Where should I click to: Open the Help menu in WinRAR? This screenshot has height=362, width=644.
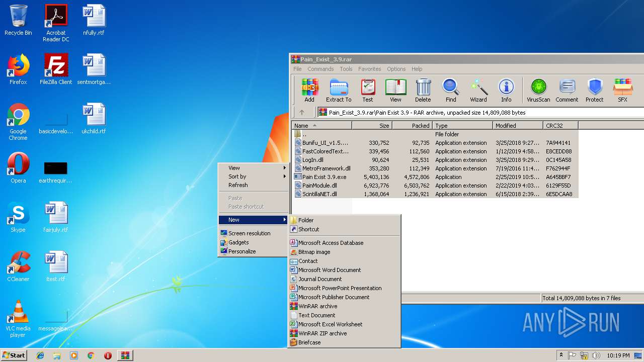417,69
